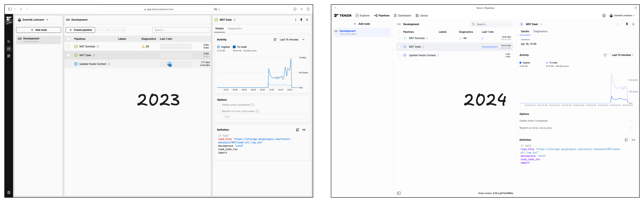Screen dimensions: 644x202
Task: Check the Update Feodo Context checkbox in 2023 window
Action: coord(68,64)
